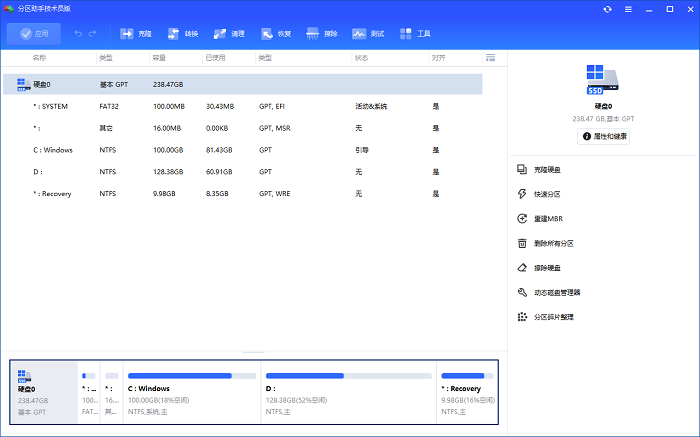Image resolution: width=700 pixels, height=437 pixels.
Task: Click the 属性和健康 button
Action: 603,136
